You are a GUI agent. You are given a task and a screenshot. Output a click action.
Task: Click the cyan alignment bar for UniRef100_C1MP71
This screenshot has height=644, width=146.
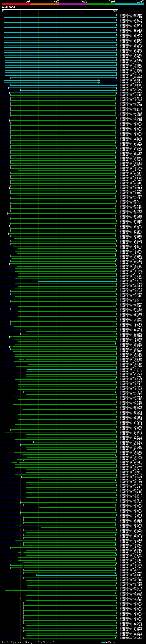tap(77, 281)
